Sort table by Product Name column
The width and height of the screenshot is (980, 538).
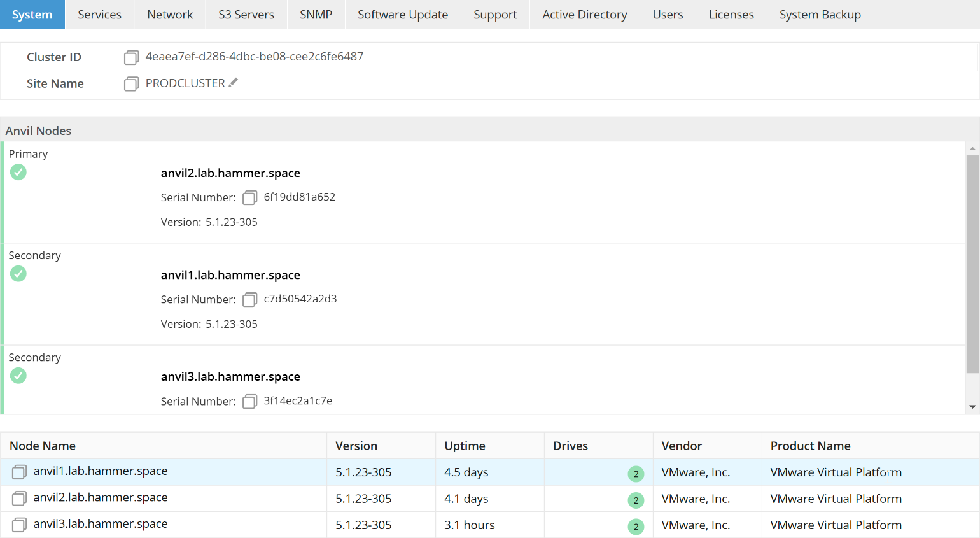[x=871, y=446]
